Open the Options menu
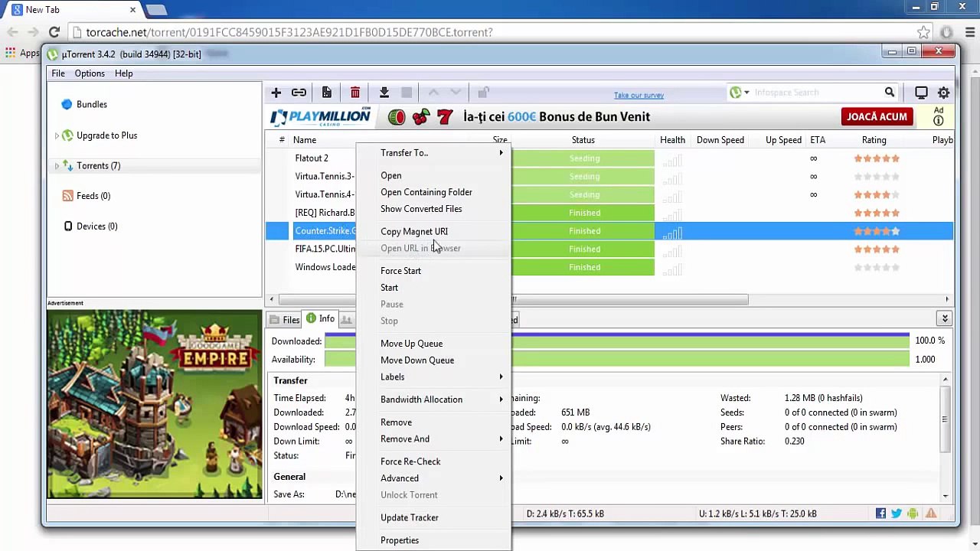 [90, 73]
